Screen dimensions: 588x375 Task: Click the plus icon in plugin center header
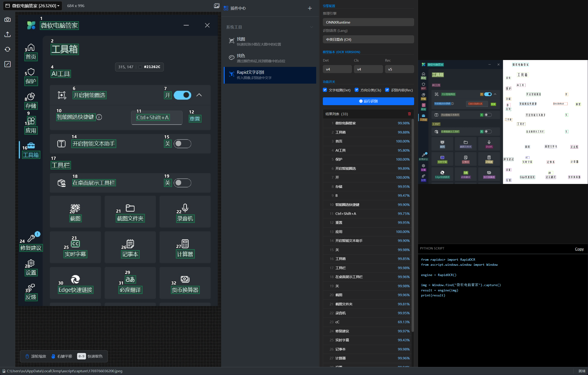coord(310,8)
